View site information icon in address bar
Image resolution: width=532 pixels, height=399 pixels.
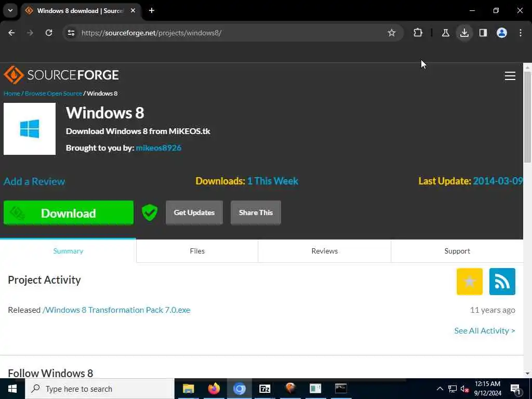[x=71, y=33]
